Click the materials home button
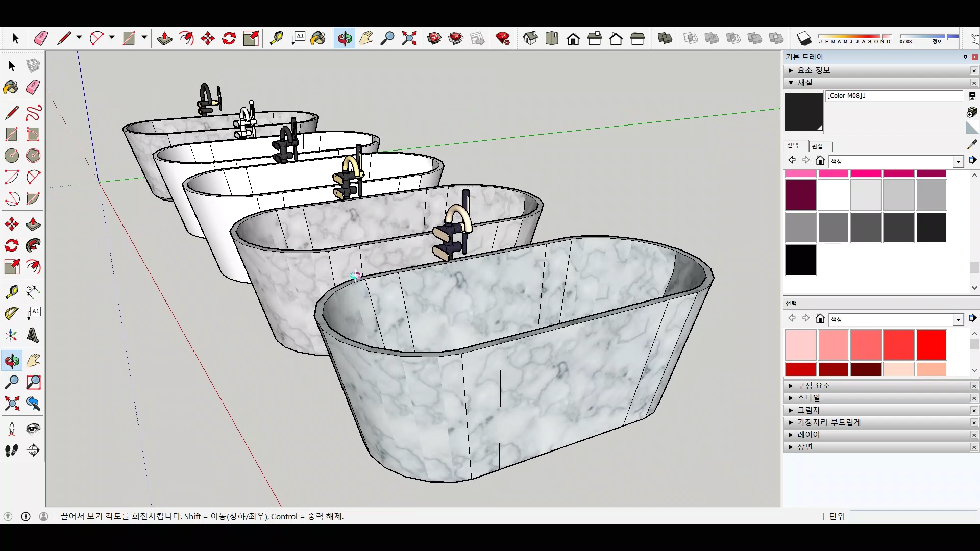980x551 pixels. [x=820, y=161]
